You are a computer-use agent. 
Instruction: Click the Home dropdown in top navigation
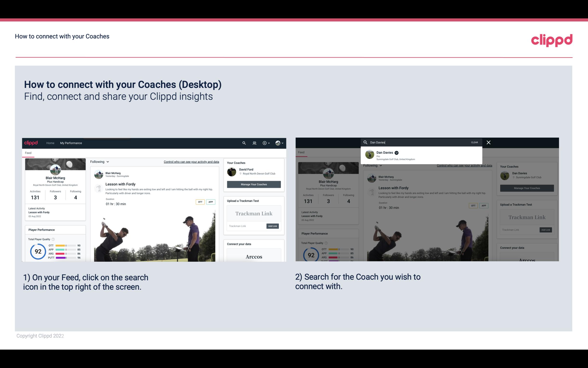click(x=50, y=143)
